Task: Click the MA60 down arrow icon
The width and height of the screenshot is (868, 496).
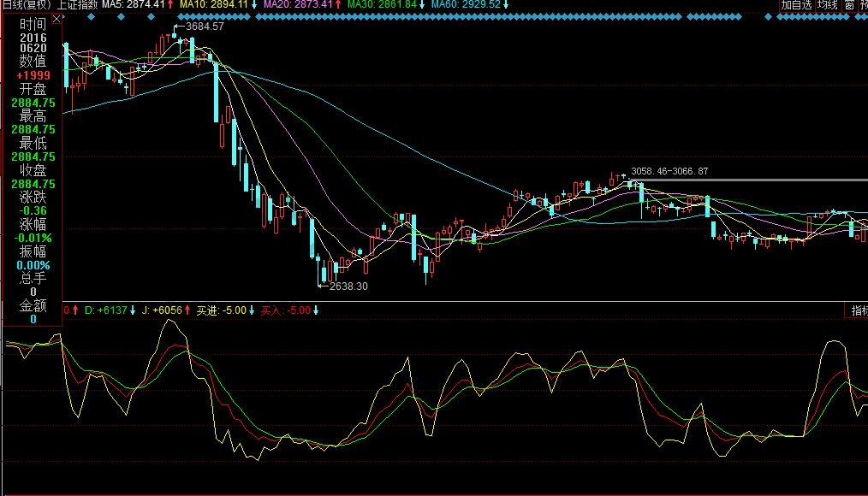Action: [506, 5]
